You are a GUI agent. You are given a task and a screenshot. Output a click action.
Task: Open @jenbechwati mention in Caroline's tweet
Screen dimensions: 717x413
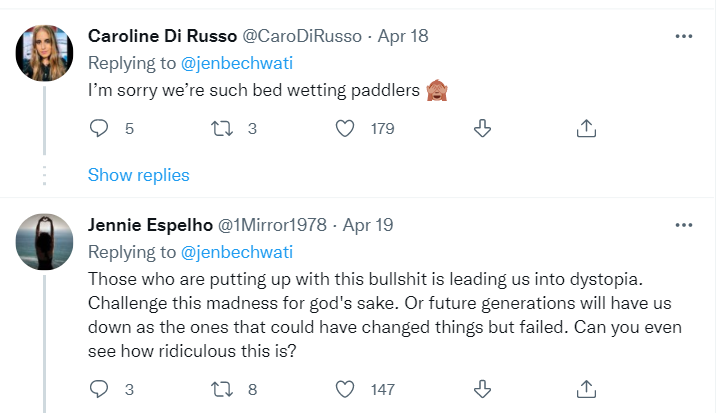[237, 63]
